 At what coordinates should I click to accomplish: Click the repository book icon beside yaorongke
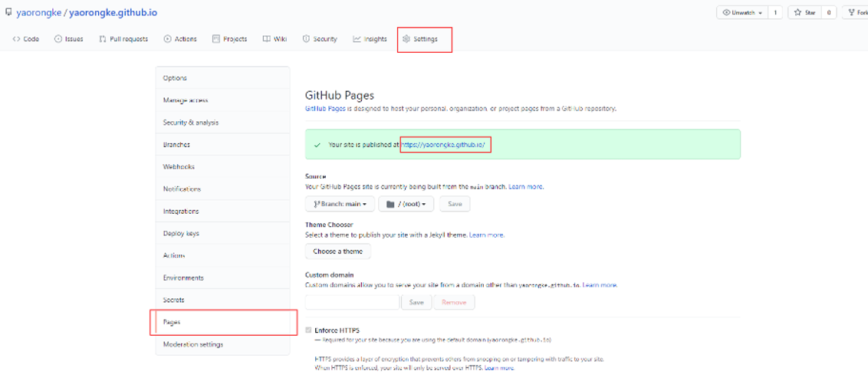pos(8,12)
